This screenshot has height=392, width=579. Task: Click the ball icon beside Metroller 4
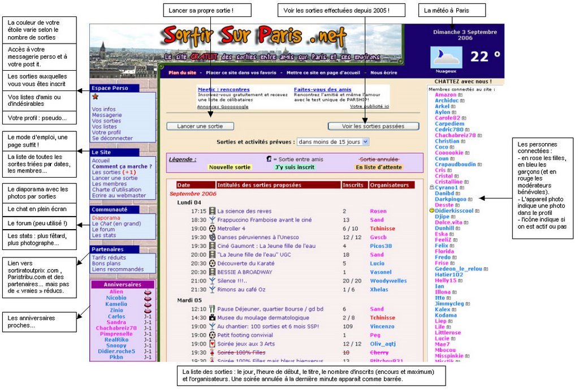[212, 229]
